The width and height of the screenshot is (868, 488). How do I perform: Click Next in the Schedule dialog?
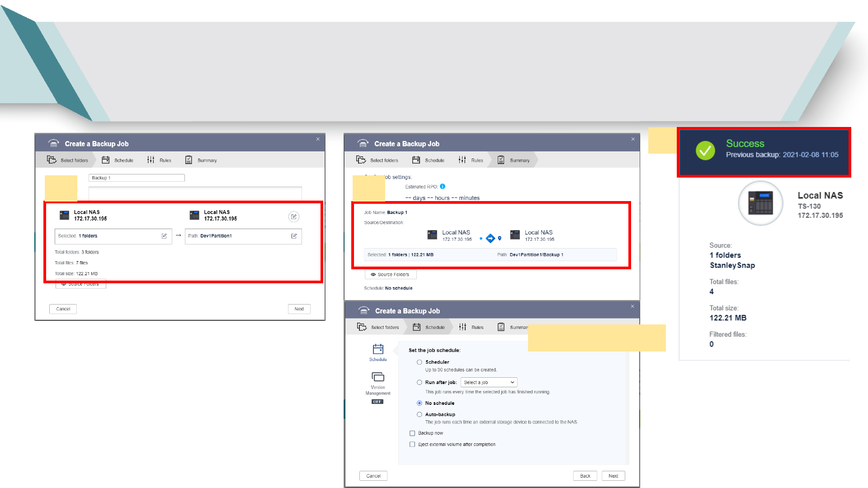pyautogui.click(x=613, y=476)
